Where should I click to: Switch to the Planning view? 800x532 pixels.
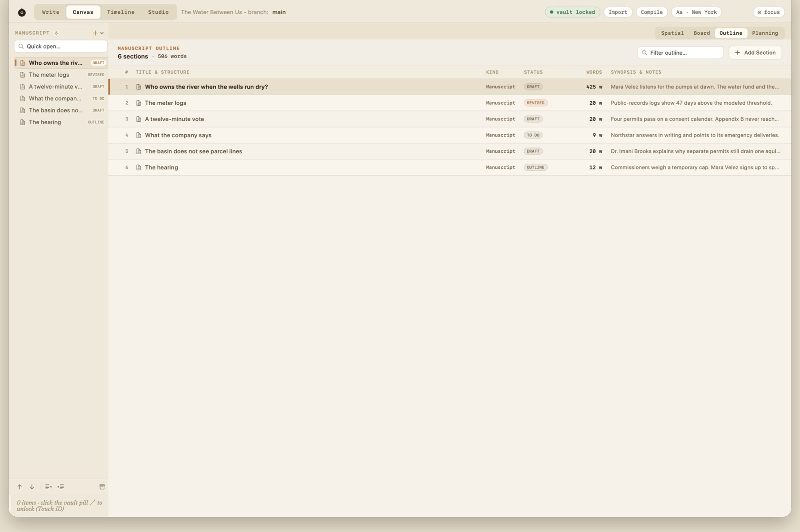pyautogui.click(x=765, y=33)
